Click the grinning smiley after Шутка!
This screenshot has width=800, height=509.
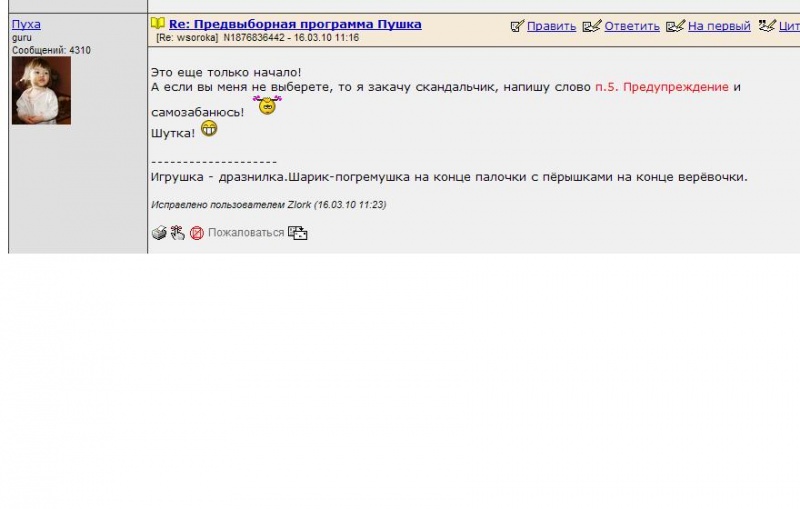209,129
